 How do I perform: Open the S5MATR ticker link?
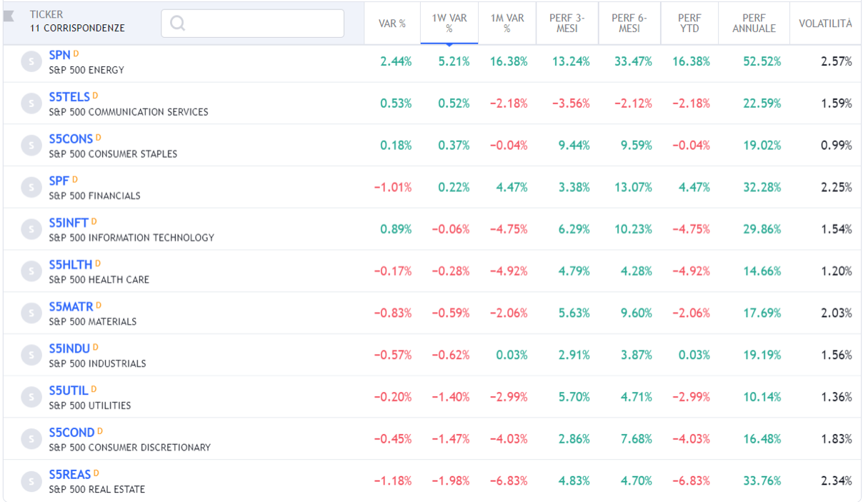(71, 307)
